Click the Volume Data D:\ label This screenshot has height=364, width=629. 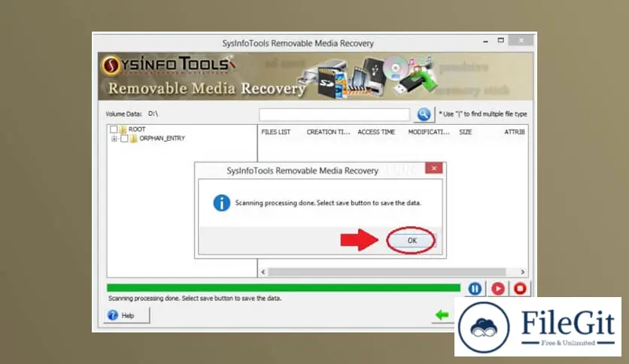(132, 114)
